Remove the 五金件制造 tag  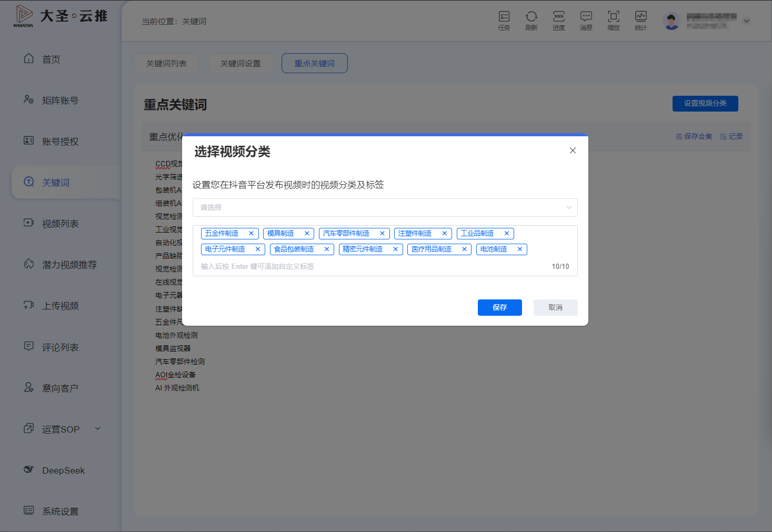tap(251, 234)
